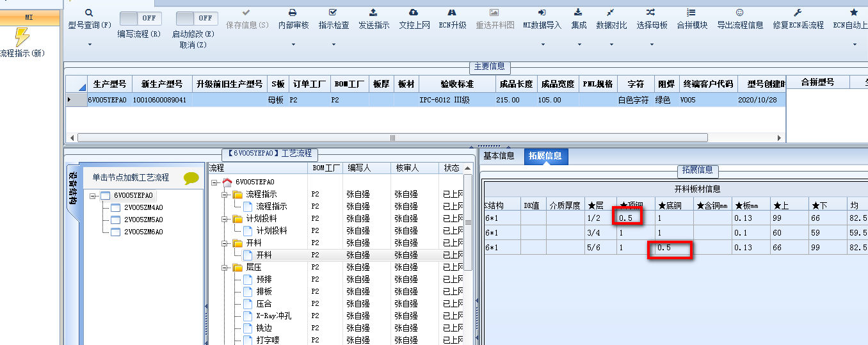Toggle the 编写流程(R) OFF switch

141,18
